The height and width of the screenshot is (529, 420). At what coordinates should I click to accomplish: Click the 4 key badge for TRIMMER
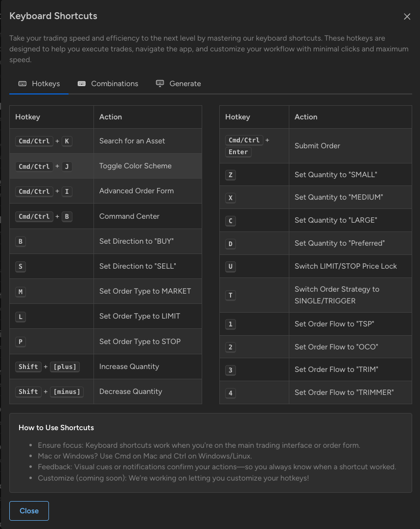pos(231,393)
